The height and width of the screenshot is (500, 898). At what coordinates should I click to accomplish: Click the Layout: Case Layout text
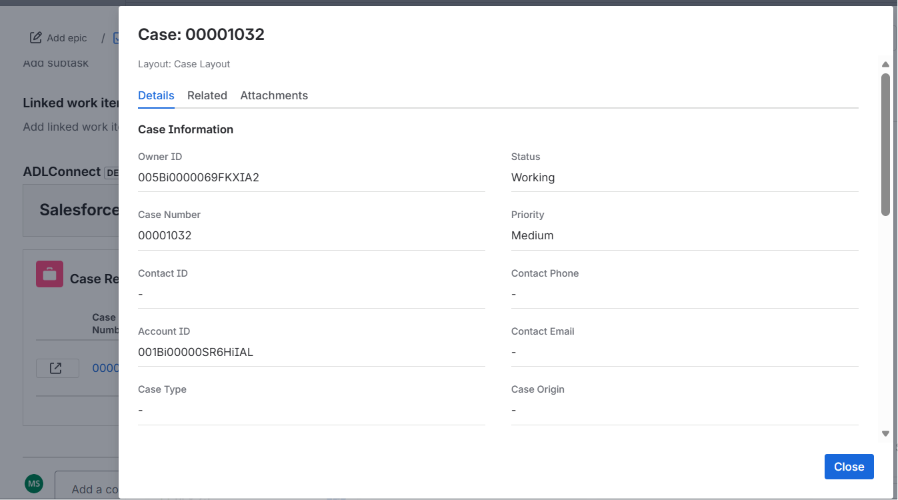click(184, 64)
